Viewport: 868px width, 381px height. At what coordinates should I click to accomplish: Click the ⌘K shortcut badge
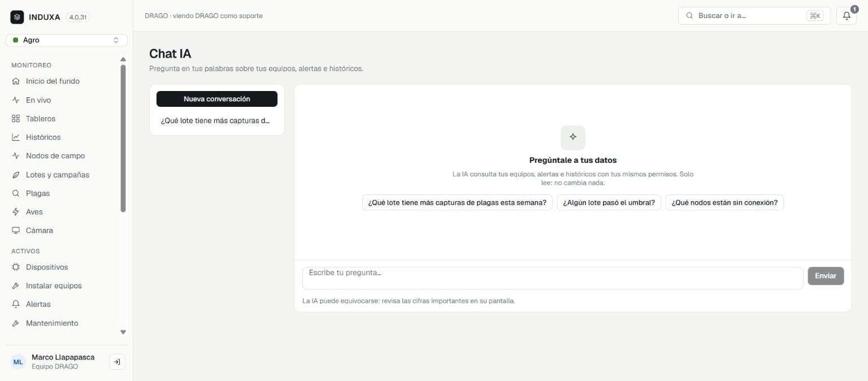tap(815, 16)
